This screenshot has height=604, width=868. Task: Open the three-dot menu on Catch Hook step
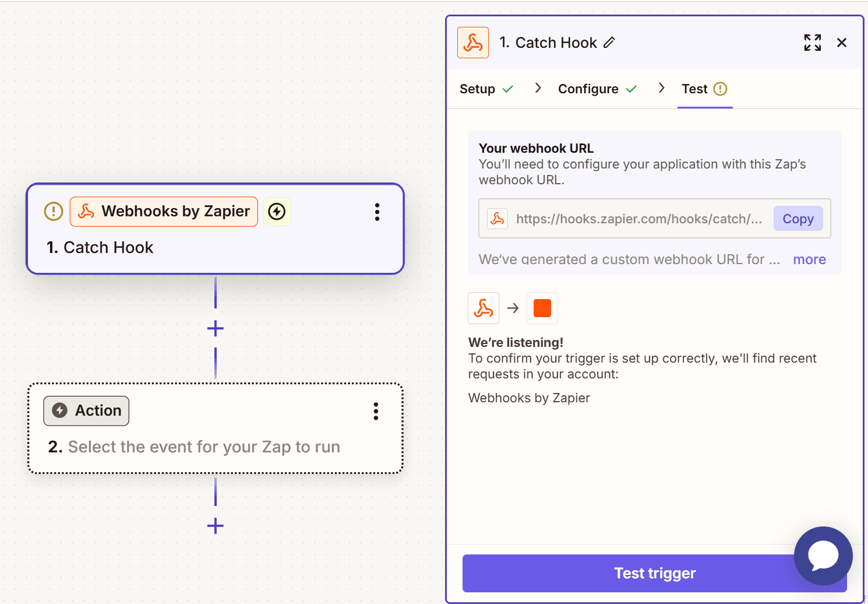coord(377,212)
